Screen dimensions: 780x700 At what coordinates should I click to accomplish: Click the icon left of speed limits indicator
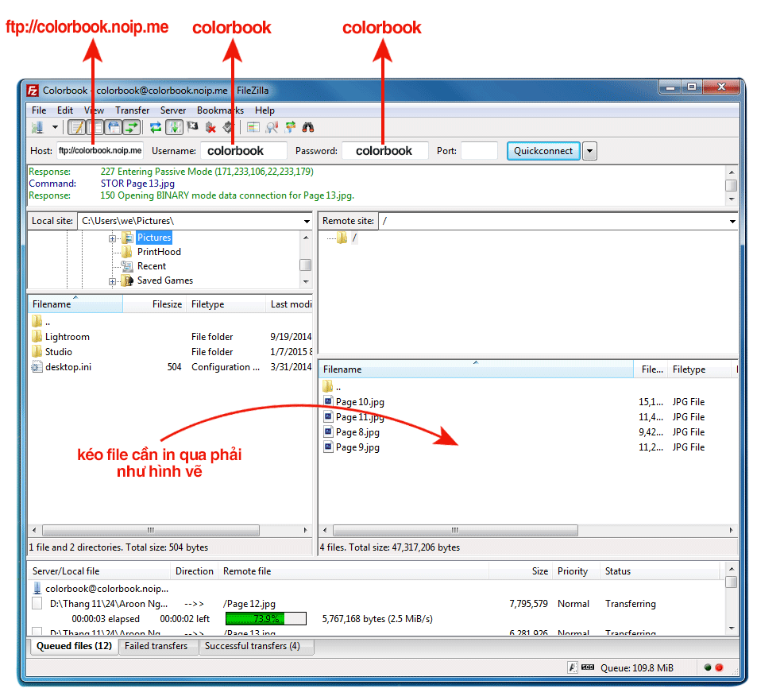[x=573, y=667]
